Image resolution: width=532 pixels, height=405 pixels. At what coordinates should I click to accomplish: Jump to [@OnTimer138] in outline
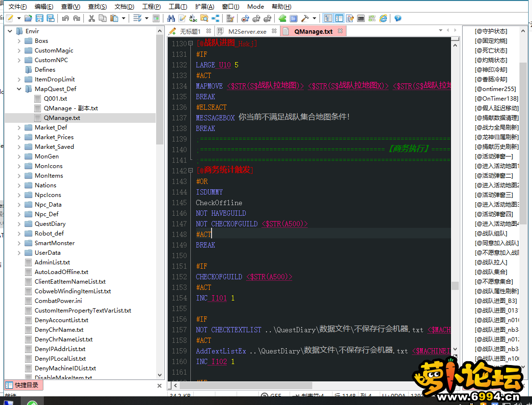coord(496,99)
